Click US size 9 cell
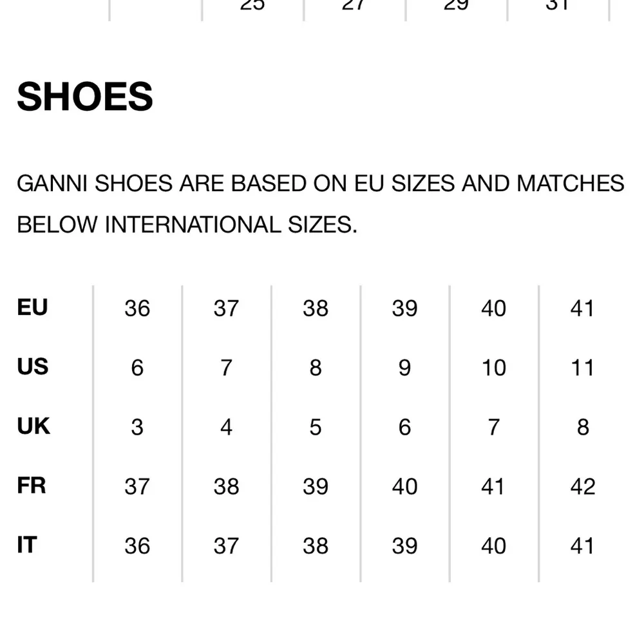 [x=404, y=368]
